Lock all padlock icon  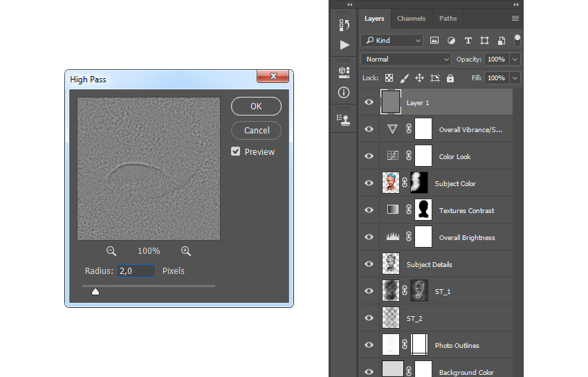pos(450,78)
